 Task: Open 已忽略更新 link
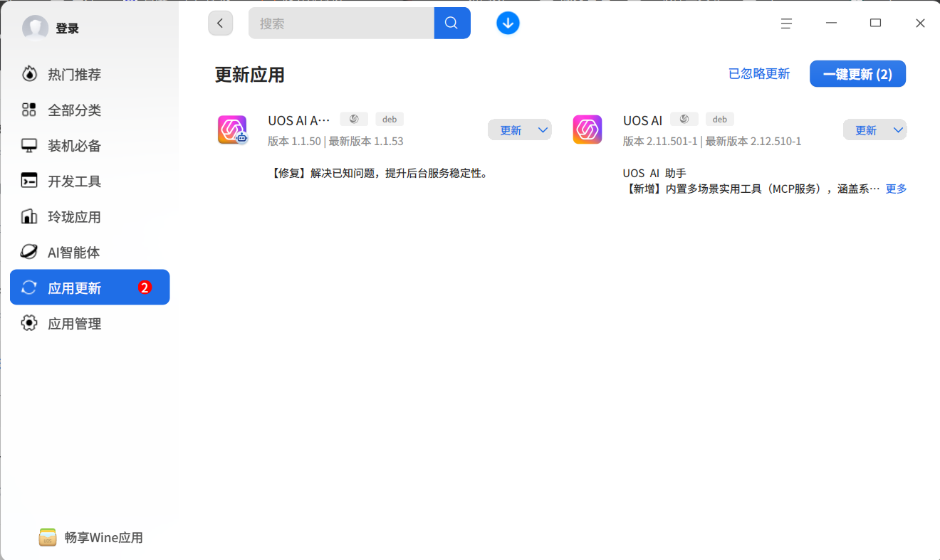(x=759, y=74)
